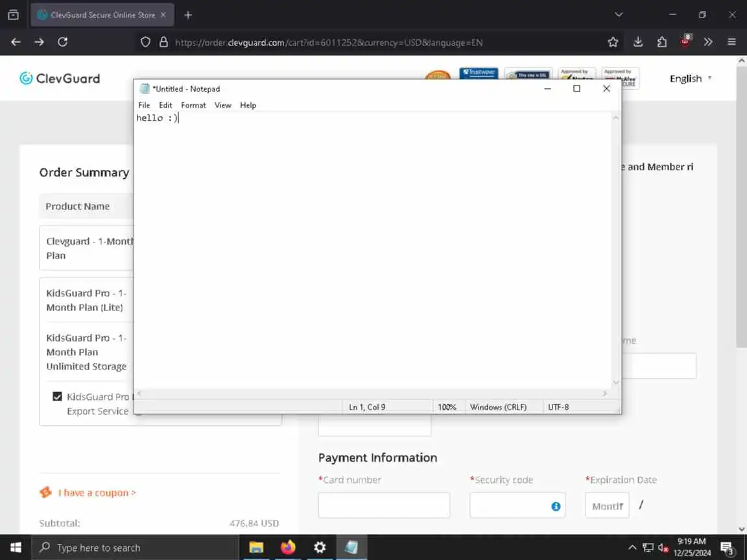Click the Product Name column header

pyautogui.click(x=77, y=206)
